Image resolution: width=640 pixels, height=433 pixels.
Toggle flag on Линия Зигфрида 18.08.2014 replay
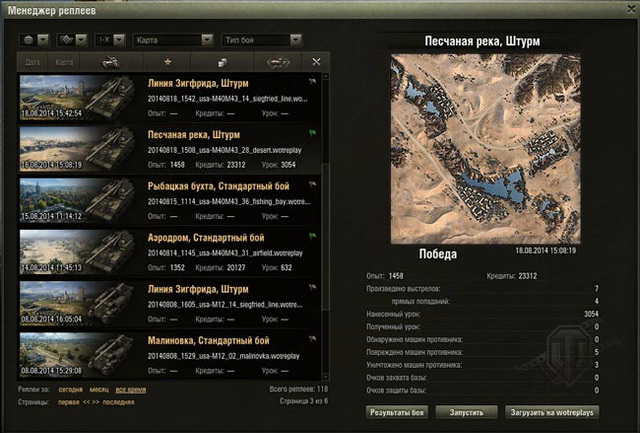tap(313, 82)
